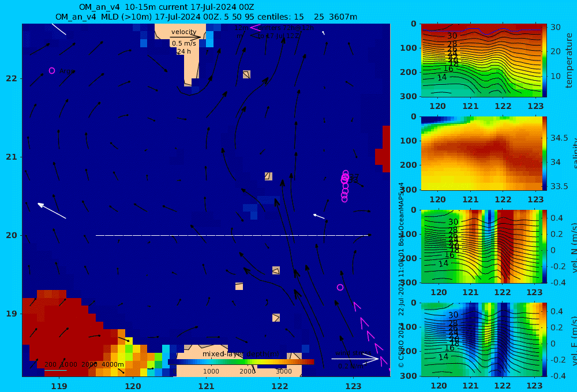Click the 'temperature' colorbar axis label
The image size is (577, 392).
[569, 61]
